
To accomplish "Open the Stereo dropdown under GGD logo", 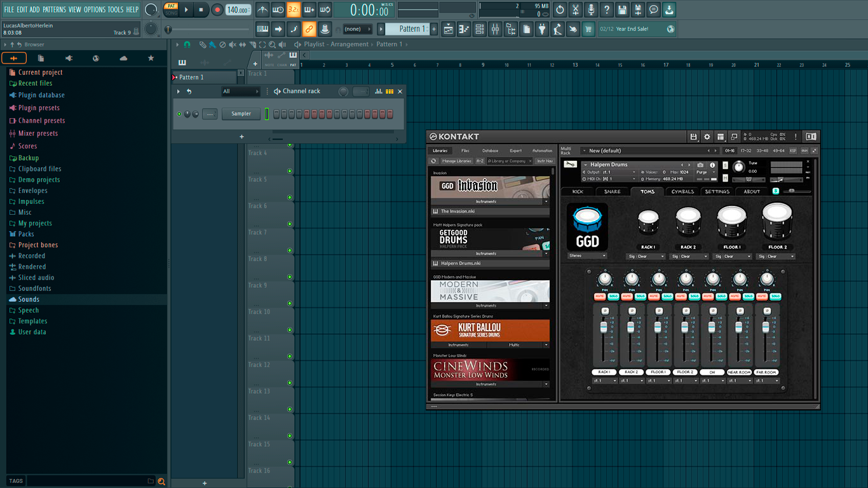I will tap(587, 256).
